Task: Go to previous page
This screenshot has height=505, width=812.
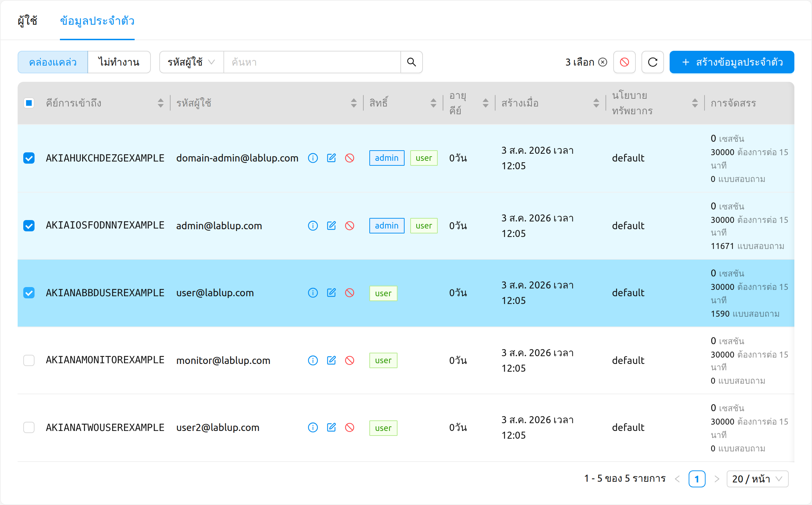Action: [677, 479]
